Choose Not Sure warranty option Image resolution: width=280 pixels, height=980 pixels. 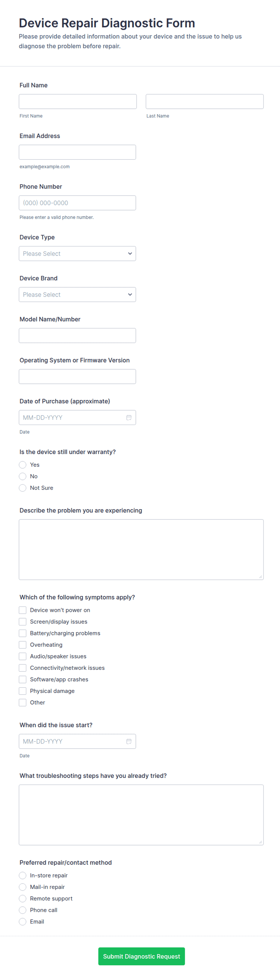[x=23, y=488]
